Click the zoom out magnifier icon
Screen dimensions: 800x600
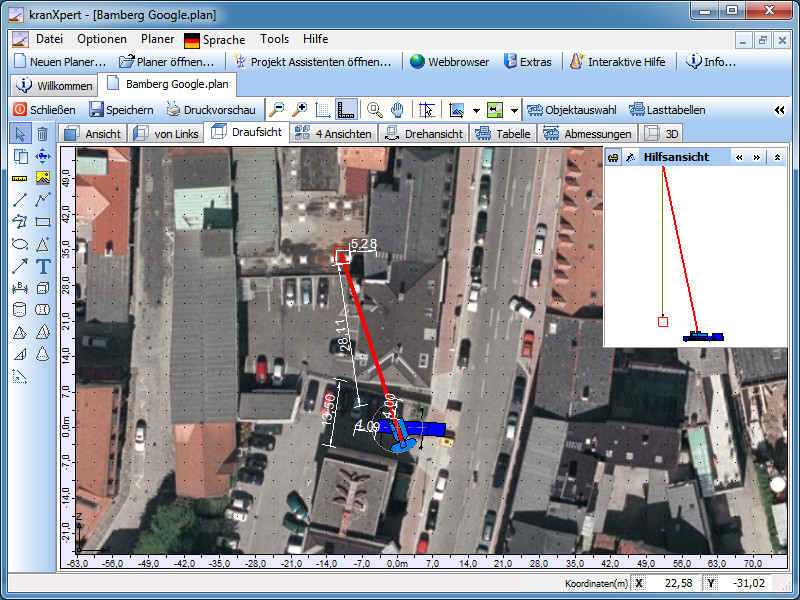[x=276, y=110]
